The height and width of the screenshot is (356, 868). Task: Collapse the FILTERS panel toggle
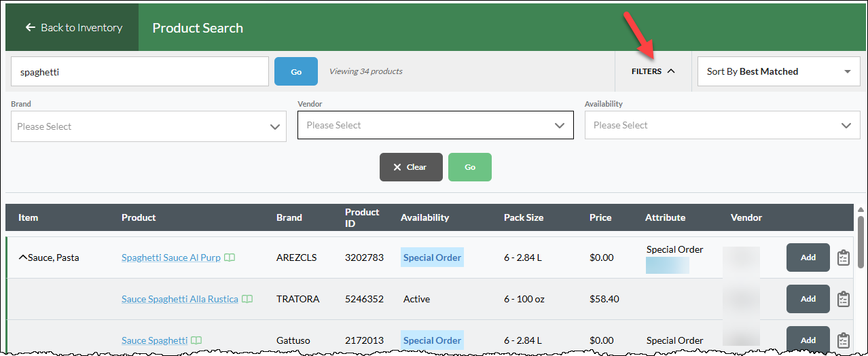pos(653,71)
